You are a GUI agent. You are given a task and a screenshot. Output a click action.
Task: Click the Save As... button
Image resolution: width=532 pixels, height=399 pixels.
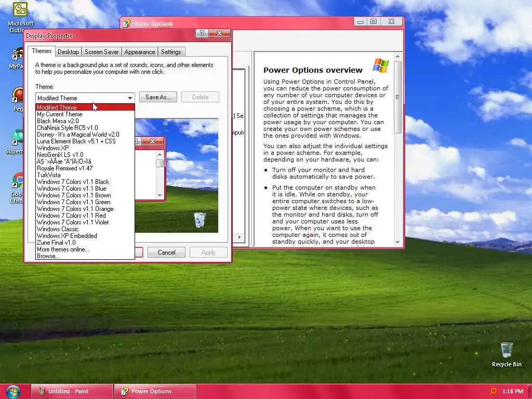(x=158, y=97)
